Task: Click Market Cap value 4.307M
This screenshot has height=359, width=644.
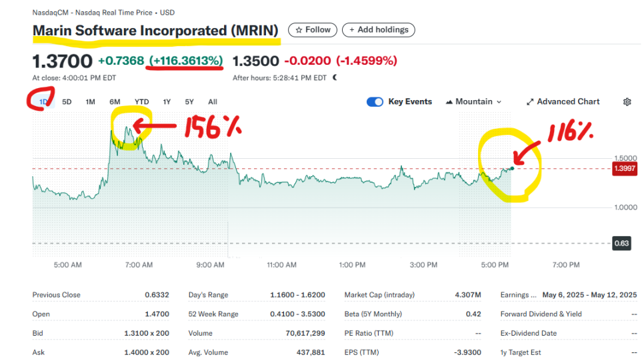Action: 468,295
